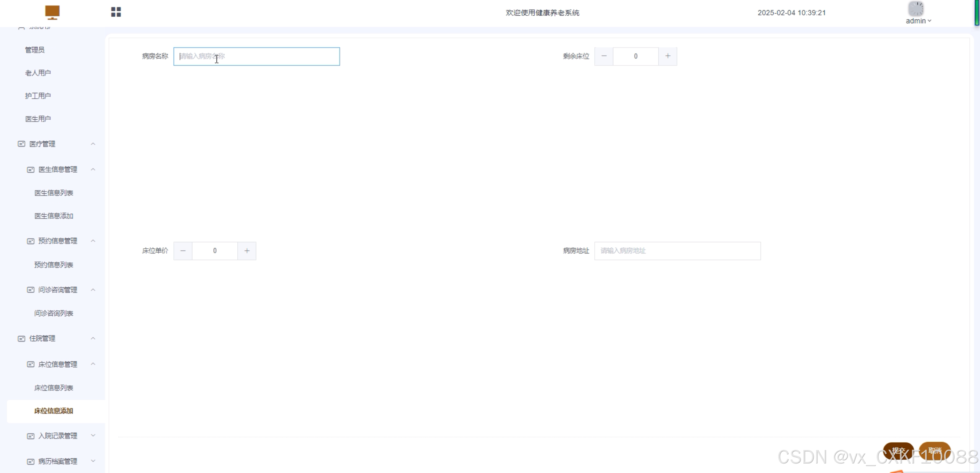Click the 提交 submit button

tap(898, 451)
